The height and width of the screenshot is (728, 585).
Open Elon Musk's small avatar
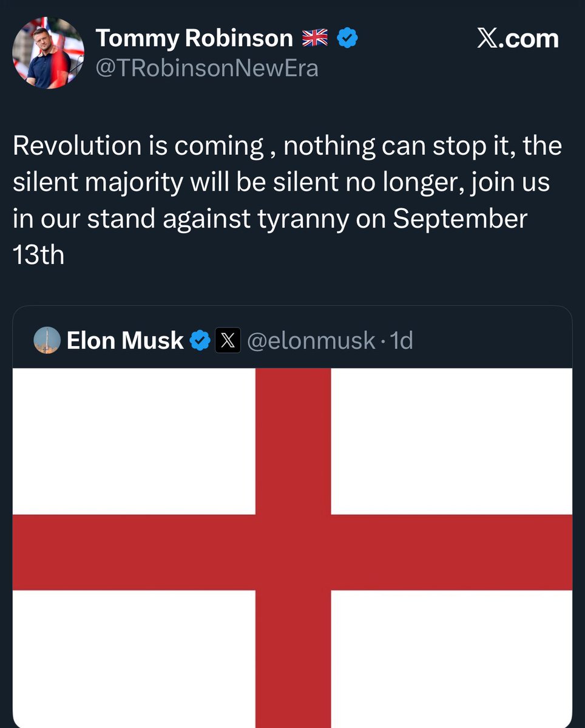click(47, 340)
